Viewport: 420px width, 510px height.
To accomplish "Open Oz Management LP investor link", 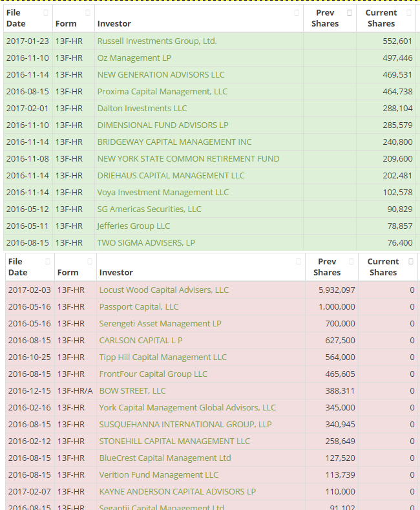I will (x=134, y=58).
